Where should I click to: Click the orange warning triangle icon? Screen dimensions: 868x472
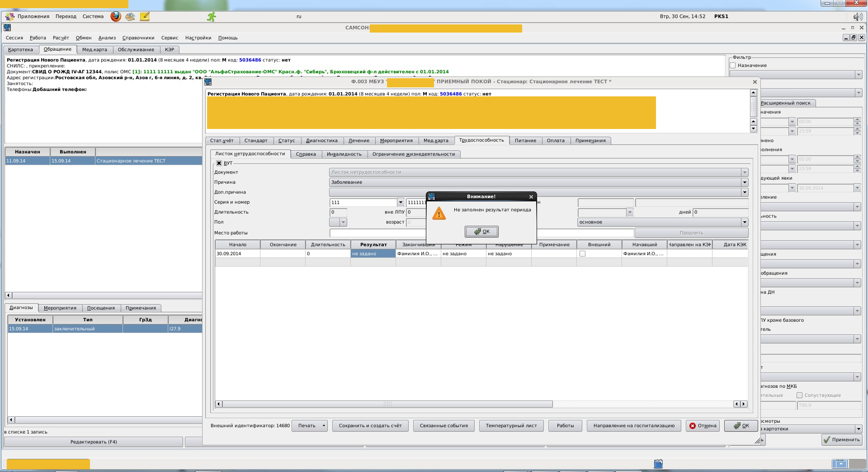[439, 214]
